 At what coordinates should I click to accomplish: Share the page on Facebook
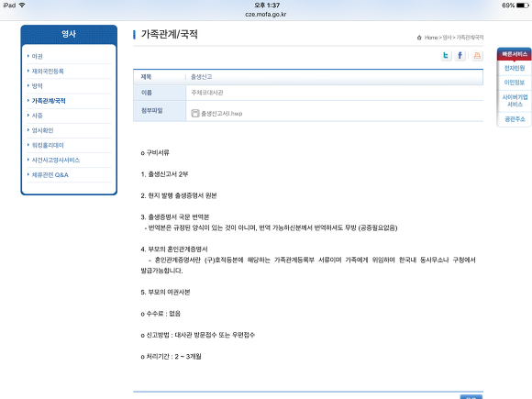click(460, 55)
